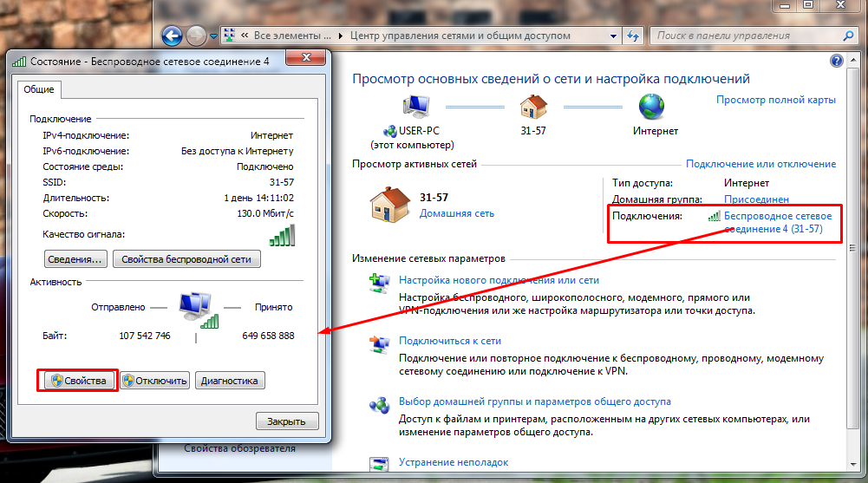The height and width of the screenshot is (483, 868).
Task: Click 'Свойства беспроводной сети' button
Action: pyautogui.click(x=186, y=259)
